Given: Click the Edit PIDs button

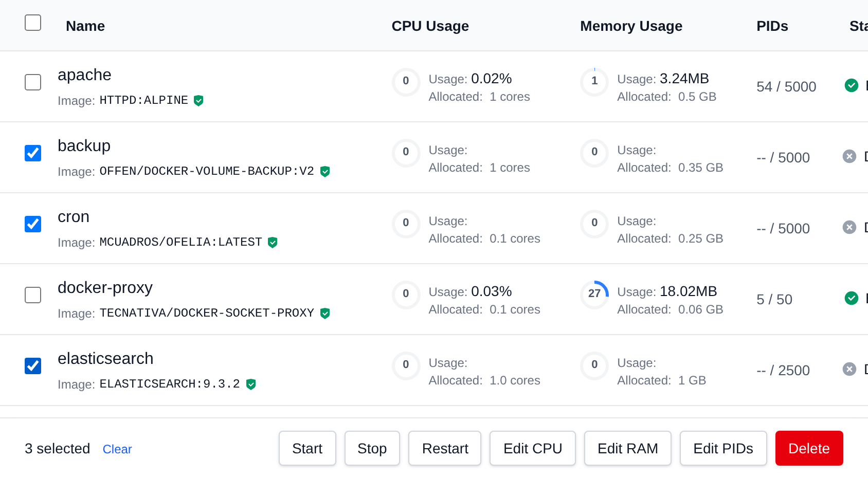Looking at the screenshot, I should [x=724, y=448].
